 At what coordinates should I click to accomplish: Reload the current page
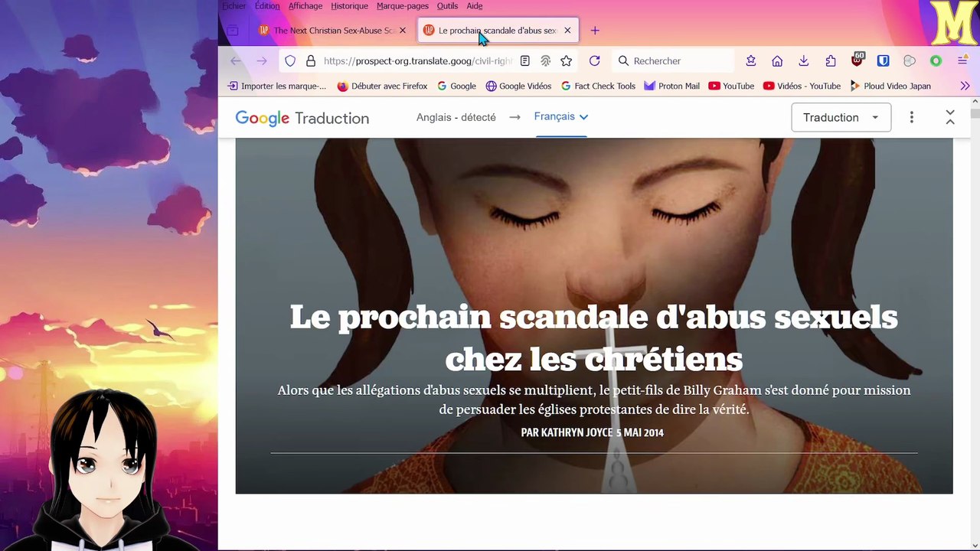pyautogui.click(x=594, y=60)
